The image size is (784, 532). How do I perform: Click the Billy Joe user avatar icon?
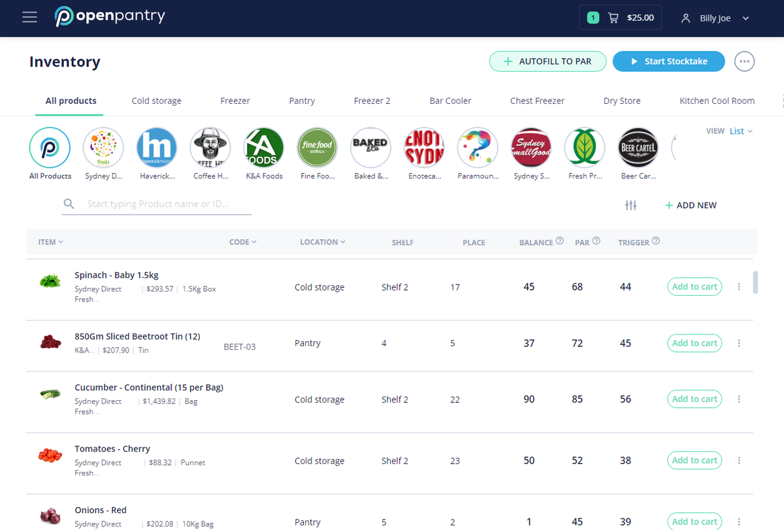click(685, 18)
